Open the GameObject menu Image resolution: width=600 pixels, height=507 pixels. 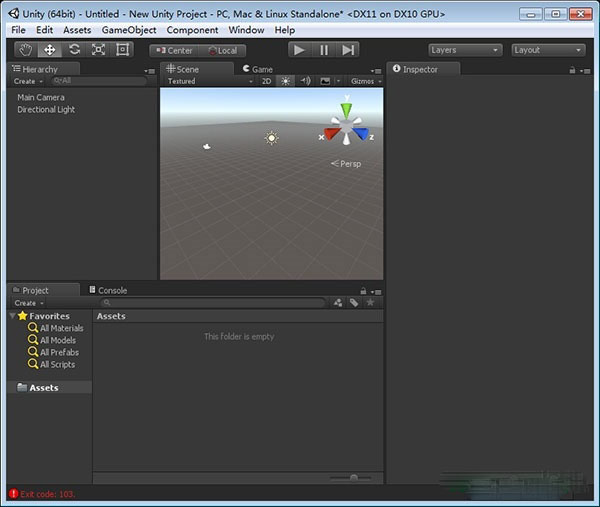[129, 30]
